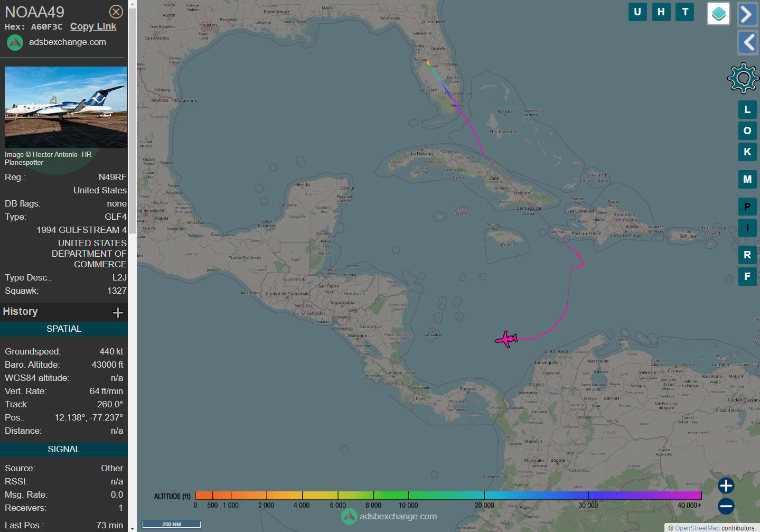The height and width of the screenshot is (532, 760).
Task: Zoom in with the plus map button
Action: click(726, 486)
